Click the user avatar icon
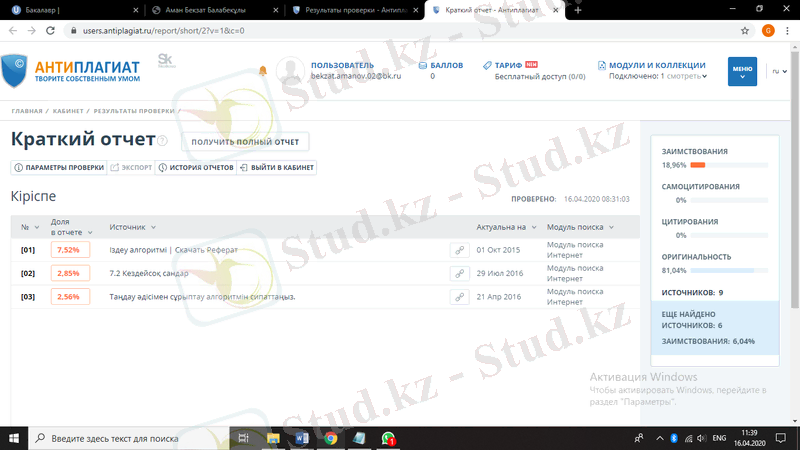 [x=290, y=70]
